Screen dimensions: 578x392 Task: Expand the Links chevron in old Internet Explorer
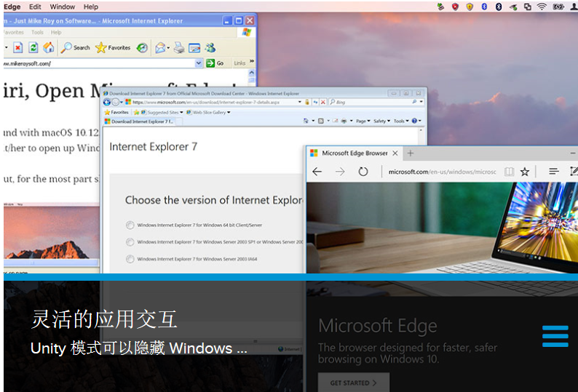pos(252,62)
